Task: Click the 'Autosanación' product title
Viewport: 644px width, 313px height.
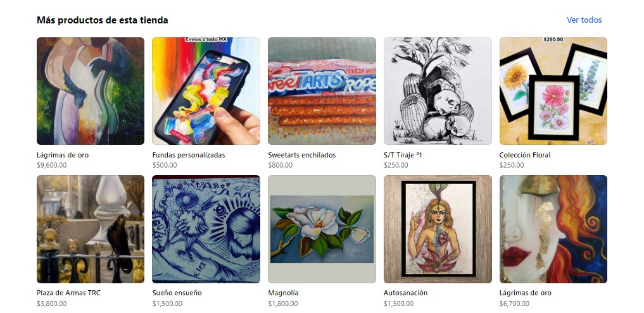Action: click(x=405, y=293)
